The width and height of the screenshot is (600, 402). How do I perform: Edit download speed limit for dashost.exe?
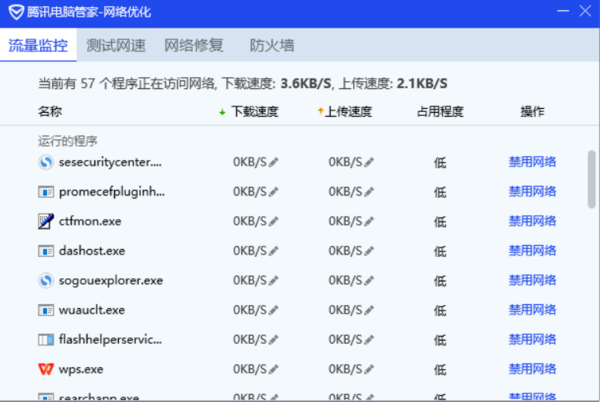[x=274, y=251]
